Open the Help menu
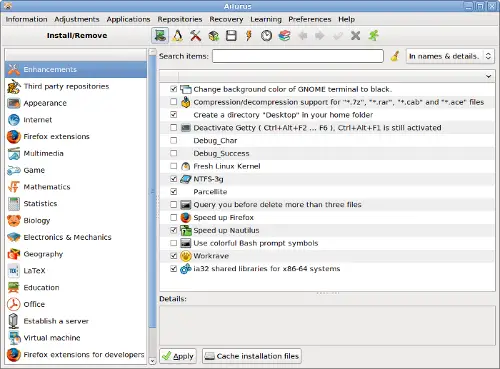This screenshot has width=500, height=369. point(346,19)
